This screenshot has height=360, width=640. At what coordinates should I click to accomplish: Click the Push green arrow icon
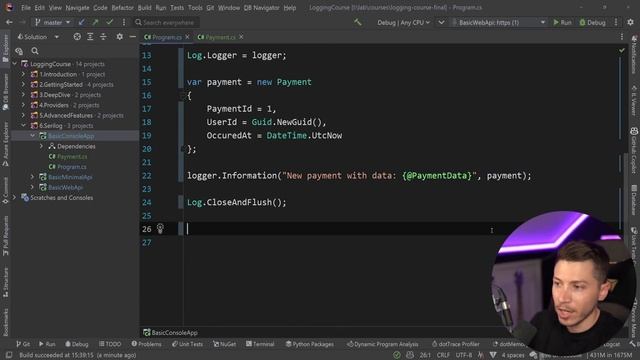coord(96,22)
